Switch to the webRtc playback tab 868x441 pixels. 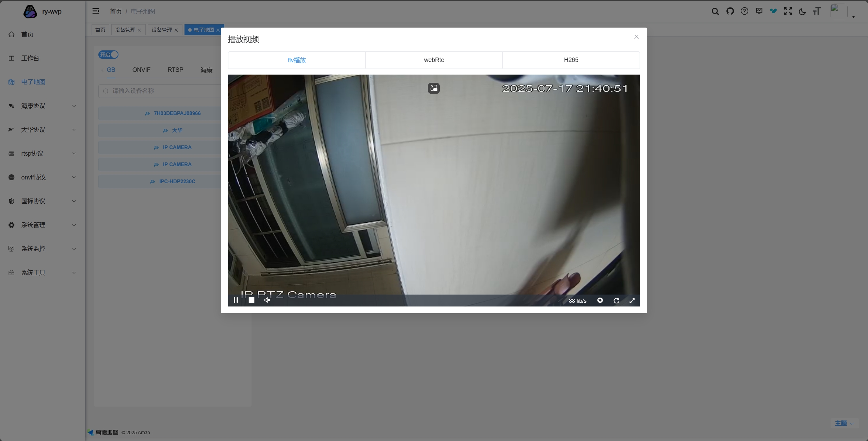tap(434, 60)
